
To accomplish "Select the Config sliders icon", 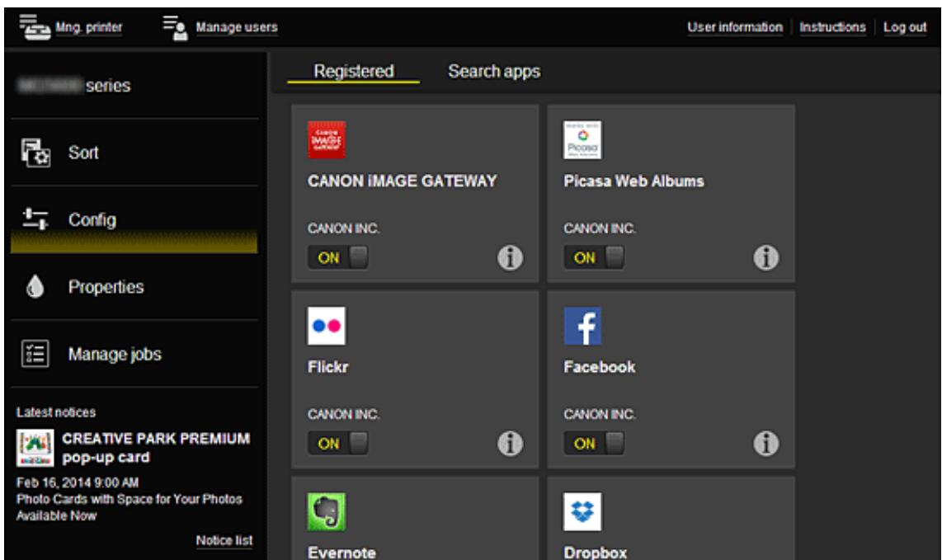I will (x=35, y=219).
